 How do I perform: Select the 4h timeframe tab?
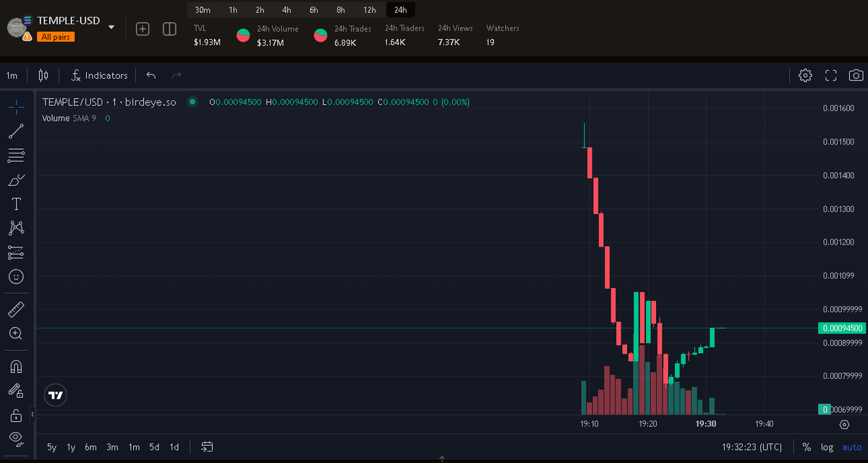286,10
